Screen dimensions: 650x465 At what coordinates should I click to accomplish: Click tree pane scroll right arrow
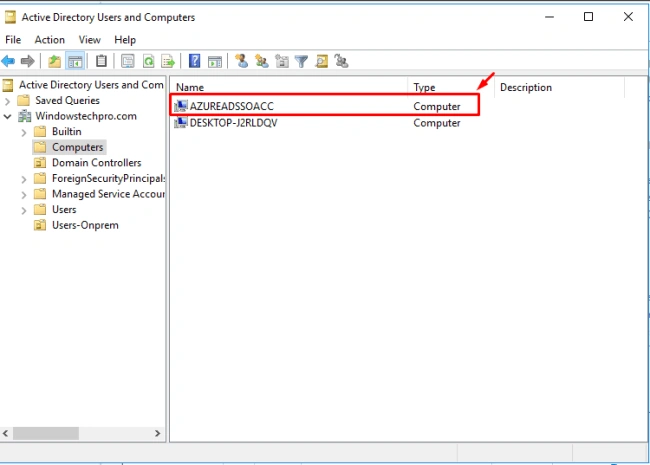[x=157, y=434]
